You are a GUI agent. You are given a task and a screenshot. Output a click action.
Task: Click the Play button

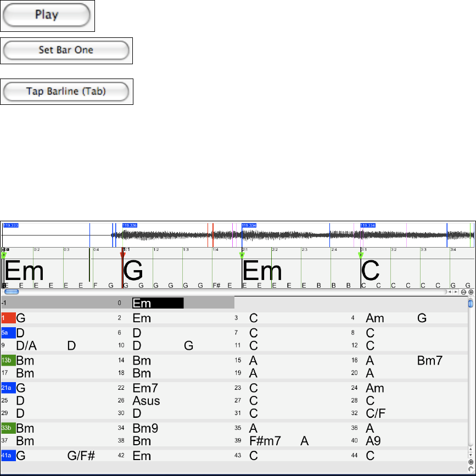pyautogui.click(x=46, y=15)
